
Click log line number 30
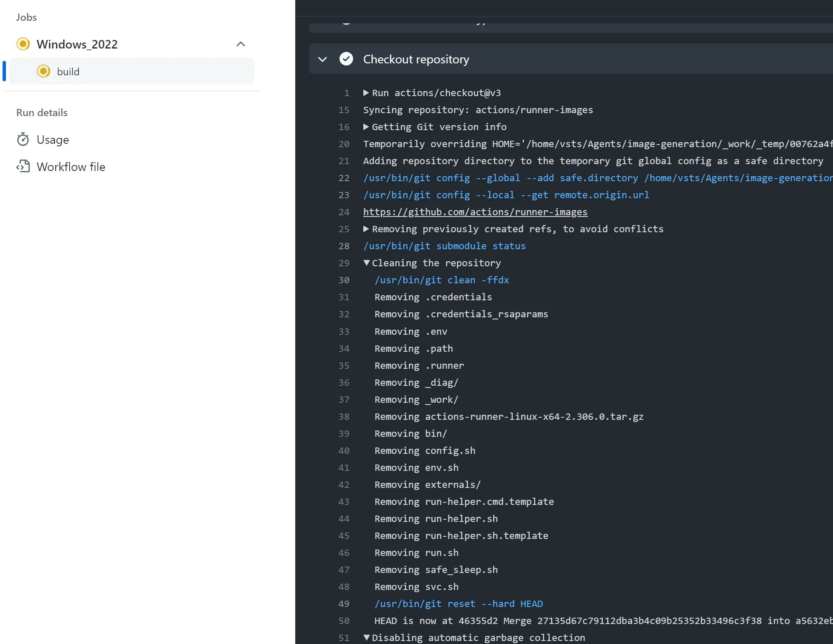[x=344, y=280]
